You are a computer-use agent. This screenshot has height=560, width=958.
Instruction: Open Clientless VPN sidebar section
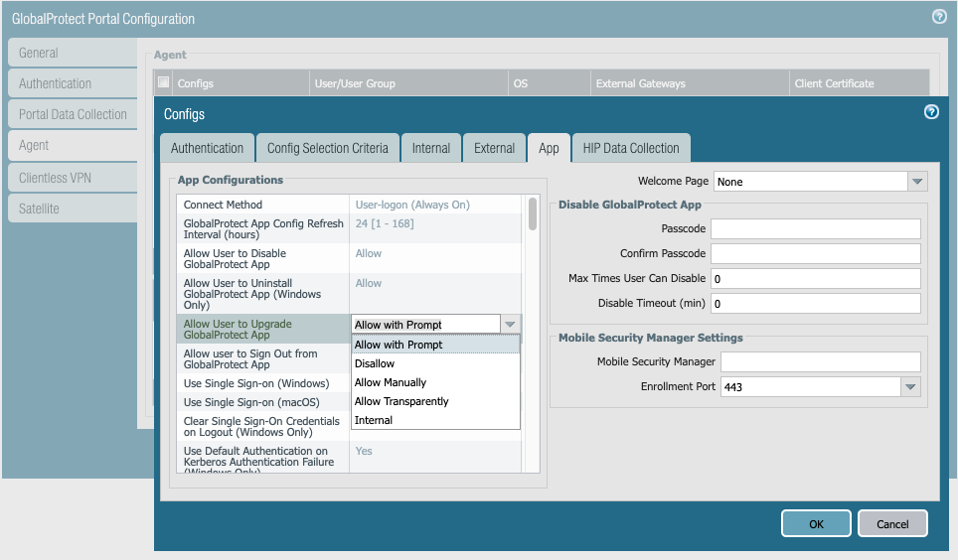pyautogui.click(x=73, y=178)
